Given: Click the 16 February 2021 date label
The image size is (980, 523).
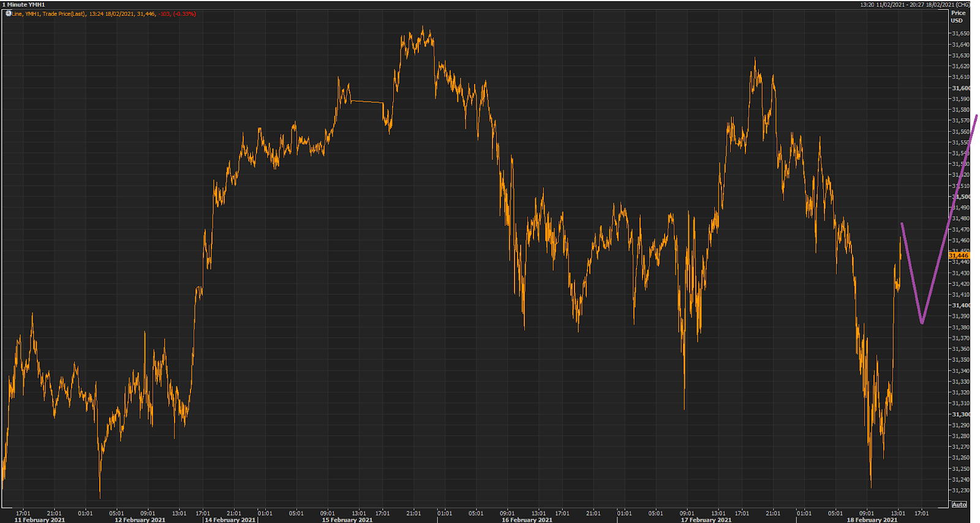Looking at the screenshot, I should (x=527, y=520).
